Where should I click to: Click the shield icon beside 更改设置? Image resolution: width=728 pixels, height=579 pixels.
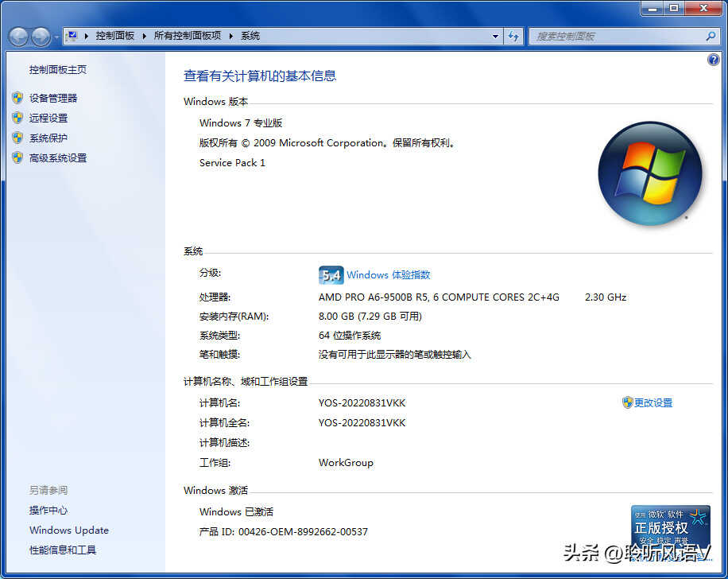627,402
